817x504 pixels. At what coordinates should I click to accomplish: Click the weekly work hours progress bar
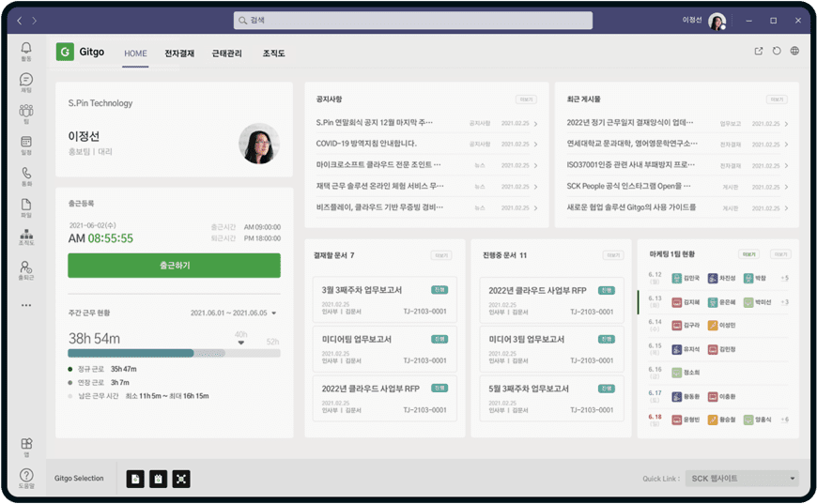[x=174, y=353]
